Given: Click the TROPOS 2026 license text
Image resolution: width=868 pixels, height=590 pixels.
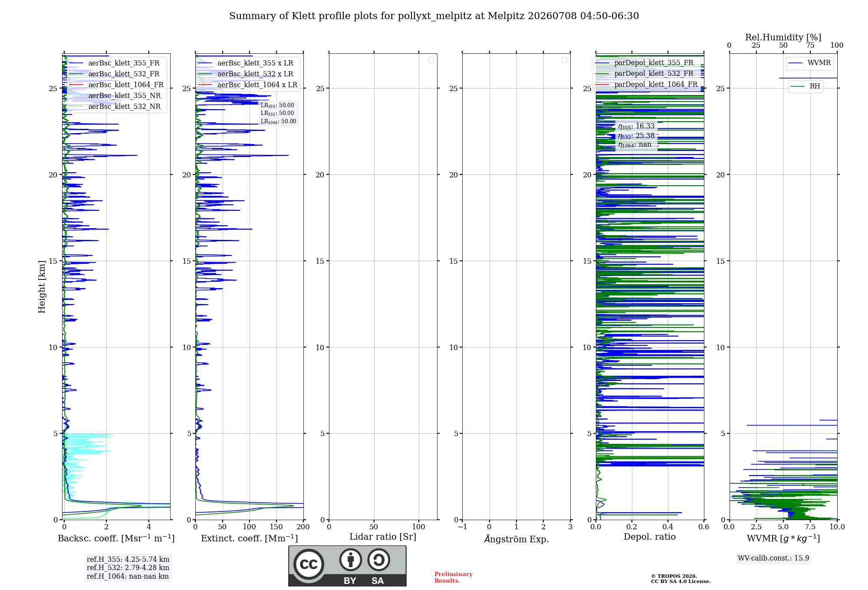Looking at the screenshot, I should [681, 579].
